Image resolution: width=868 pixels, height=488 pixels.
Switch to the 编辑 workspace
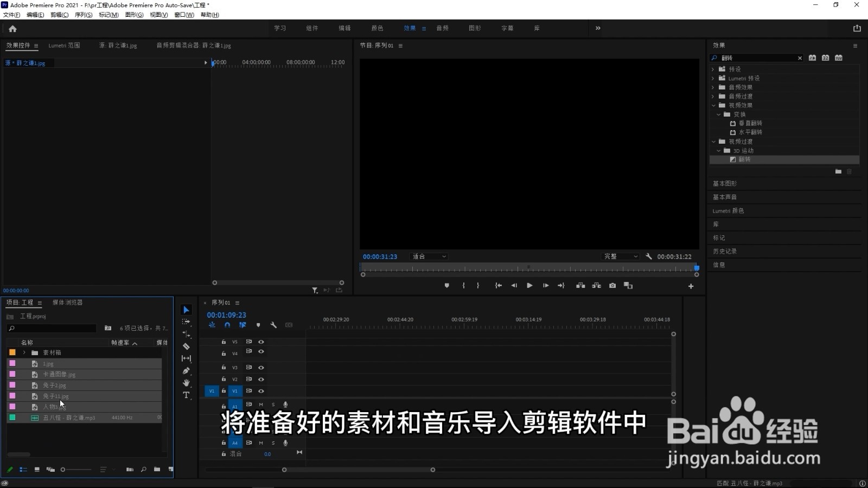coord(345,28)
